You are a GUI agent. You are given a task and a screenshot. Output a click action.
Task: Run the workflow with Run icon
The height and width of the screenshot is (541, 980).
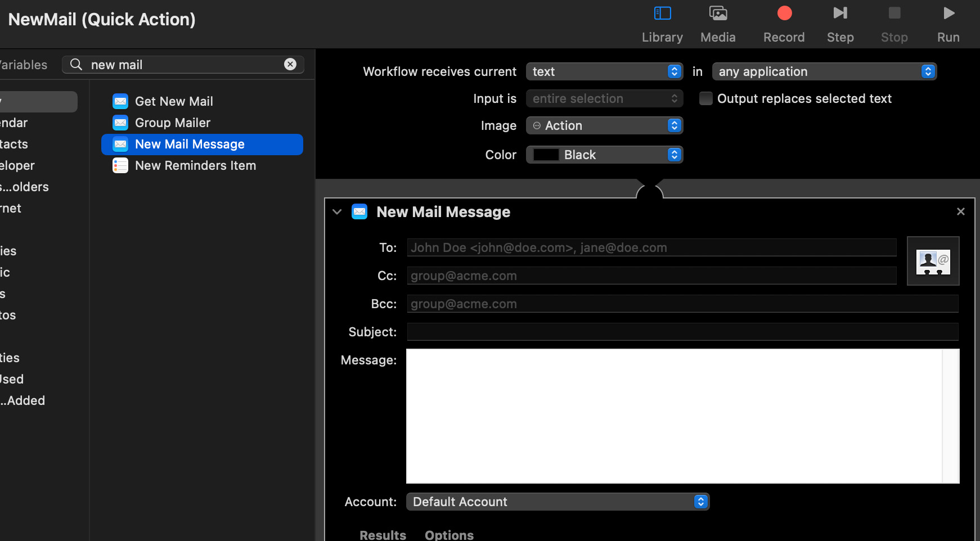pos(948,13)
